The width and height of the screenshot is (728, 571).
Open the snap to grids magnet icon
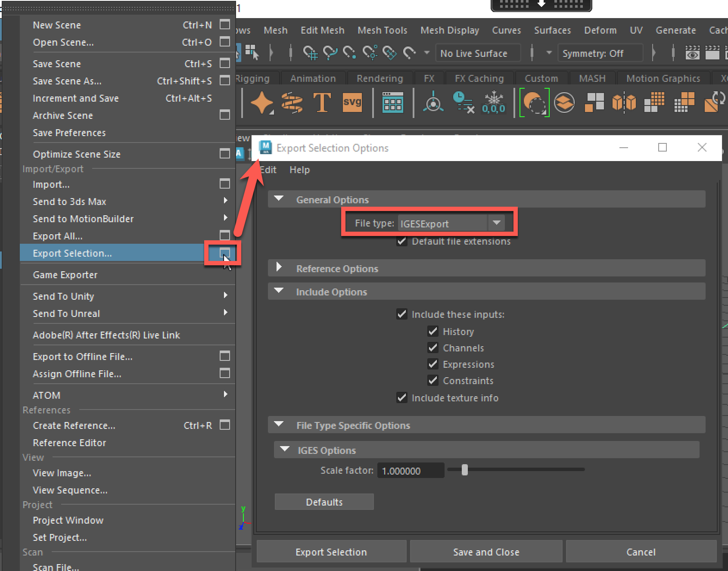click(311, 53)
